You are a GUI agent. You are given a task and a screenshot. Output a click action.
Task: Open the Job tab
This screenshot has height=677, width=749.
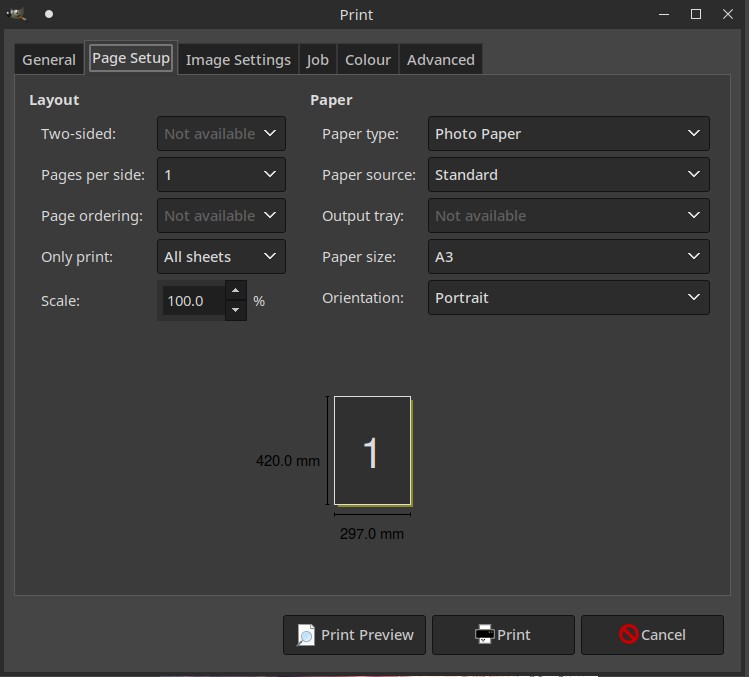(317, 60)
